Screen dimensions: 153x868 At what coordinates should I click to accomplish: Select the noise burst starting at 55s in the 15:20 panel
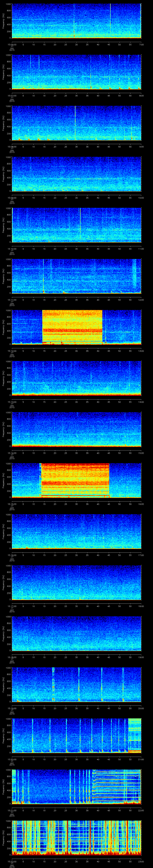point(134,735)
